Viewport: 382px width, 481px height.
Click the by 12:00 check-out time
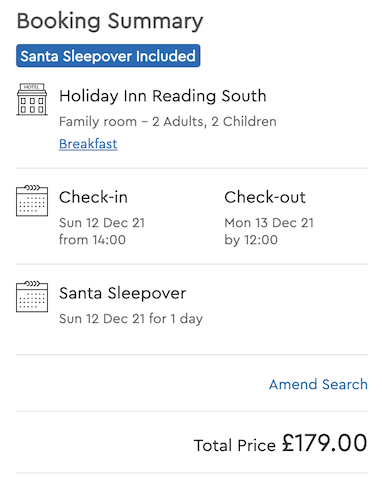pyautogui.click(x=251, y=240)
